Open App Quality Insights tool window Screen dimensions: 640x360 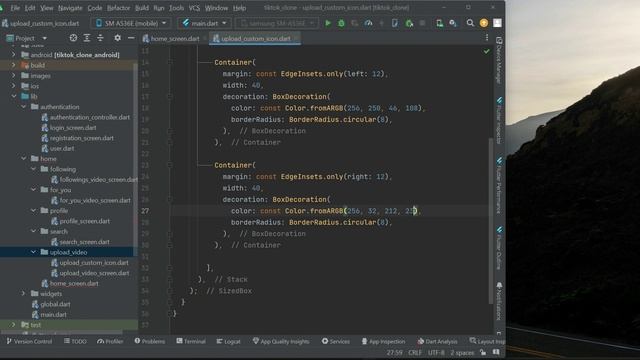(281, 341)
